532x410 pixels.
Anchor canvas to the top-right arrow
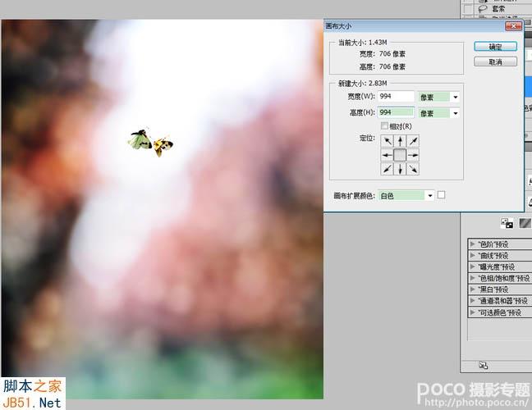(x=413, y=141)
